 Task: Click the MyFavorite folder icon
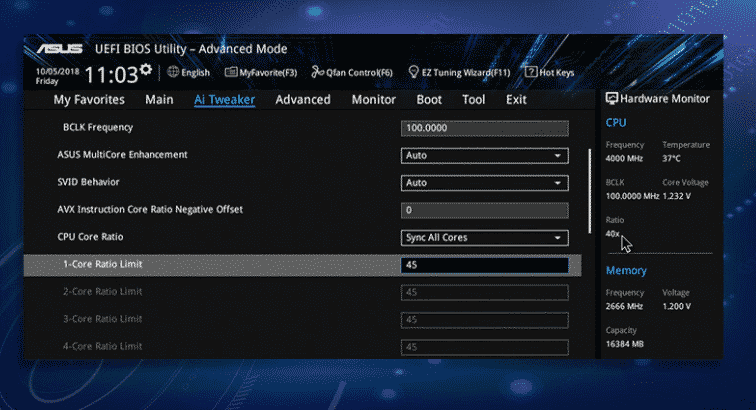[231, 72]
